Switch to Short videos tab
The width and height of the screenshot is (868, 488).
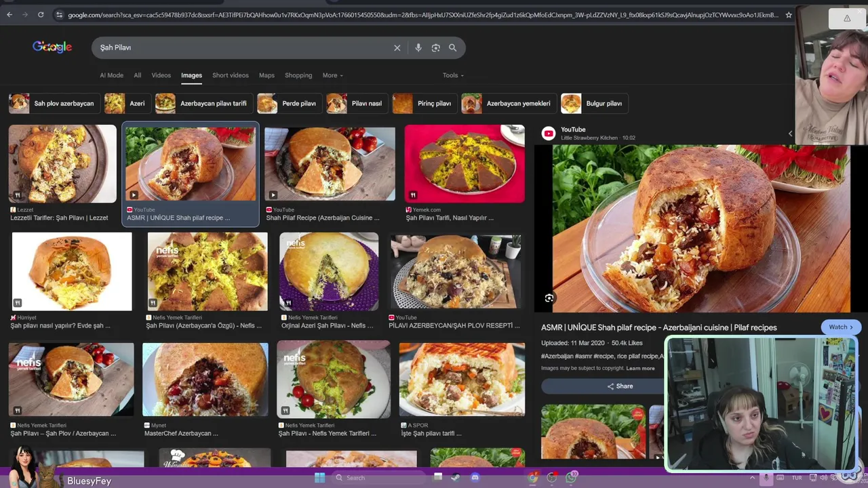[231, 75]
